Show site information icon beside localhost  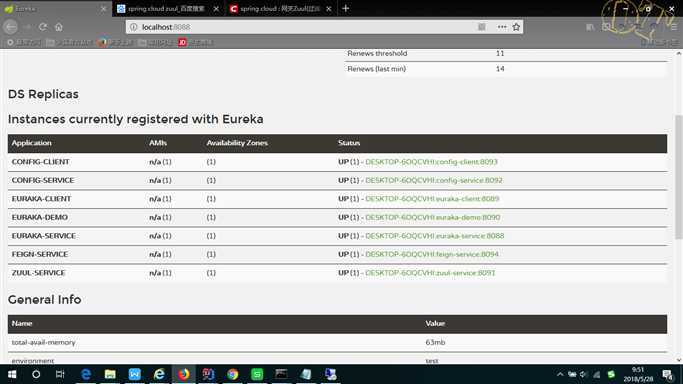pyautogui.click(x=133, y=27)
